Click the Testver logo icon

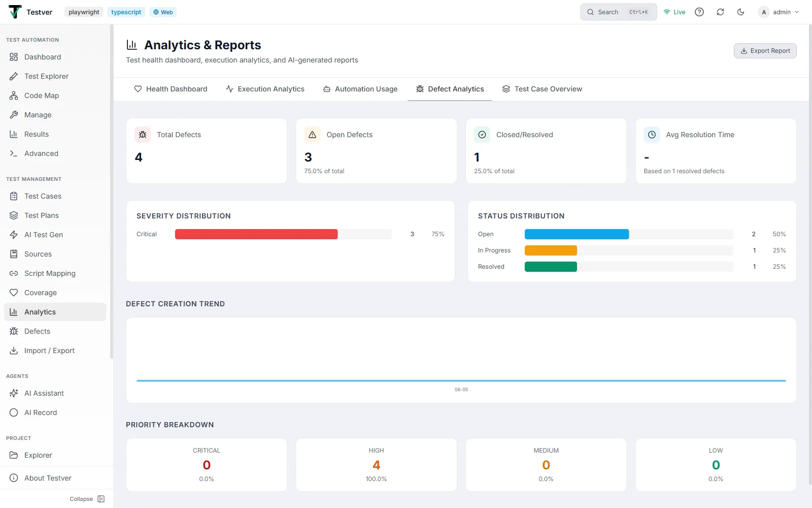[x=15, y=12]
